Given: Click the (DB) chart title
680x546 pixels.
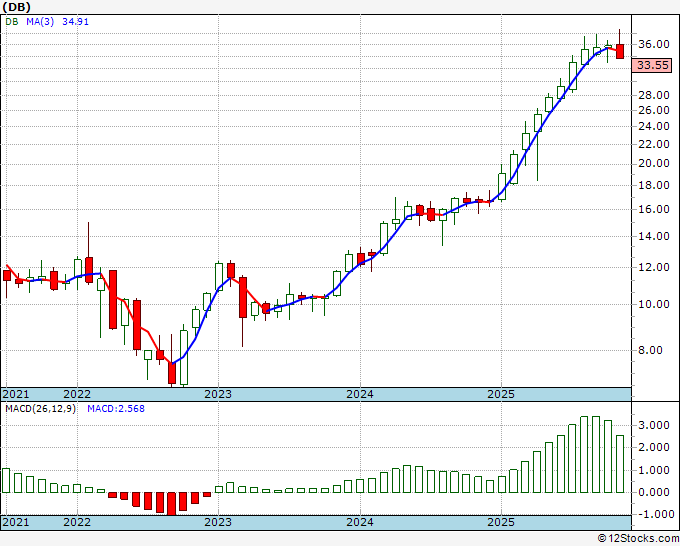Looking at the screenshot, I should point(16,7).
